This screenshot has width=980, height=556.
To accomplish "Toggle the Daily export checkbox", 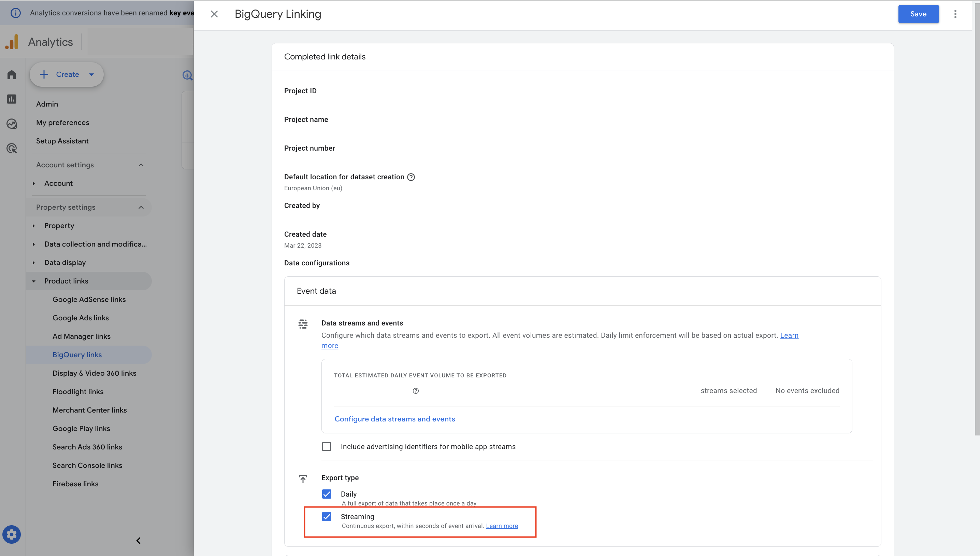I will click(327, 494).
